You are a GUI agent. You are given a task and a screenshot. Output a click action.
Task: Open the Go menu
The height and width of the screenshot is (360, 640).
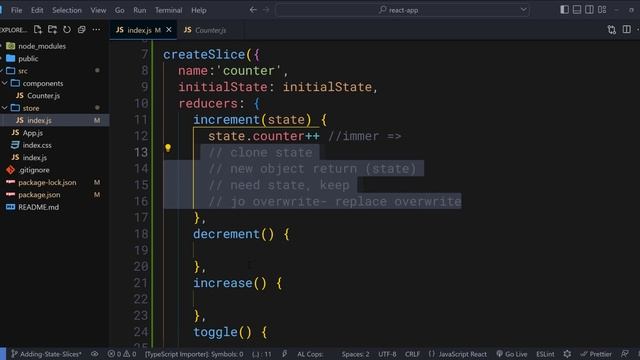point(120,10)
